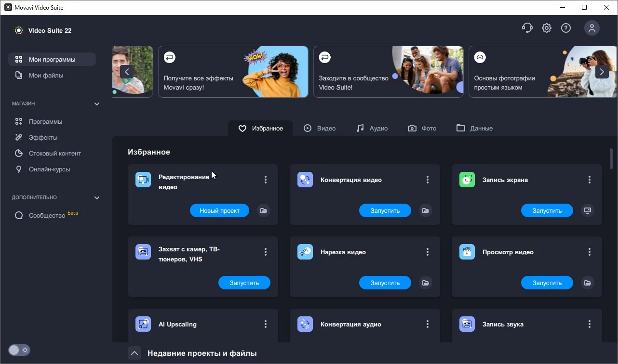The height and width of the screenshot is (364, 618).
Task: Expand Недавние проекты и файлы panel
Action: point(134,353)
